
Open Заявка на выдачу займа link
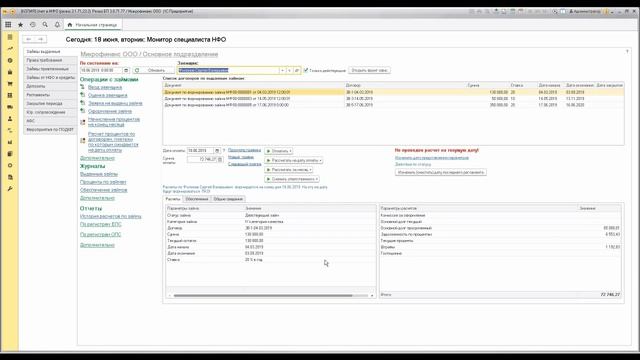click(115, 103)
